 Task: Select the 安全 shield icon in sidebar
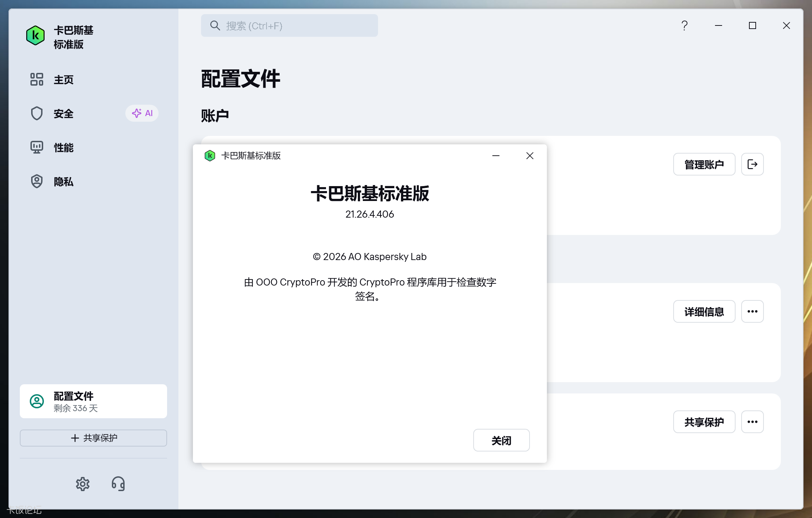click(x=37, y=113)
